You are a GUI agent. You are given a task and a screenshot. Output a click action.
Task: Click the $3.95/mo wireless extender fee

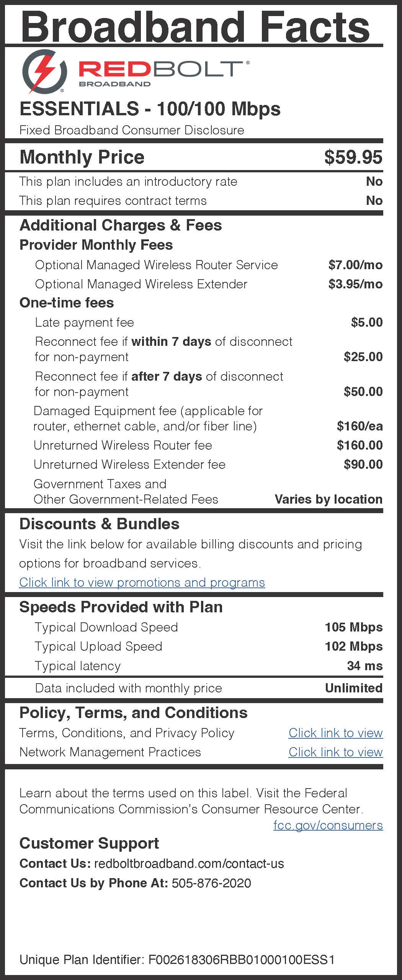pyautogui.click(x=355, y=284)
